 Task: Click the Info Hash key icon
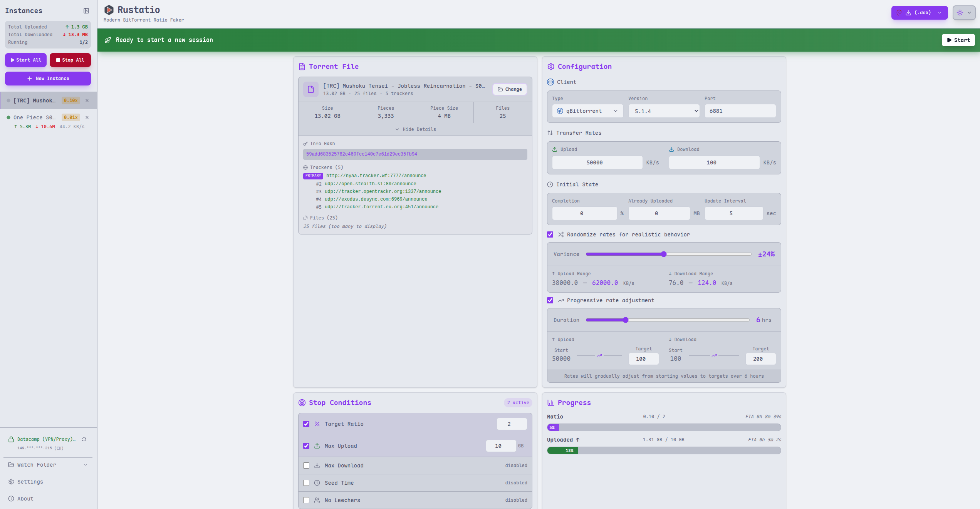[305, 144]
